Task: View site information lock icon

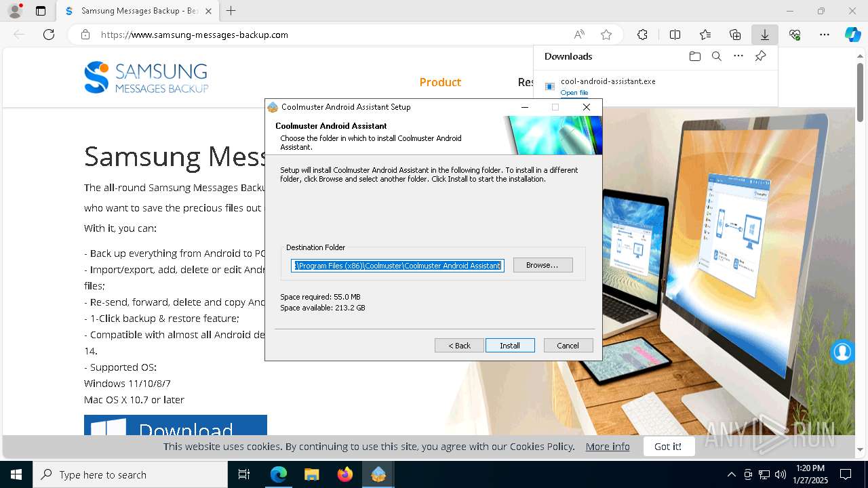Action: point(85,35)
